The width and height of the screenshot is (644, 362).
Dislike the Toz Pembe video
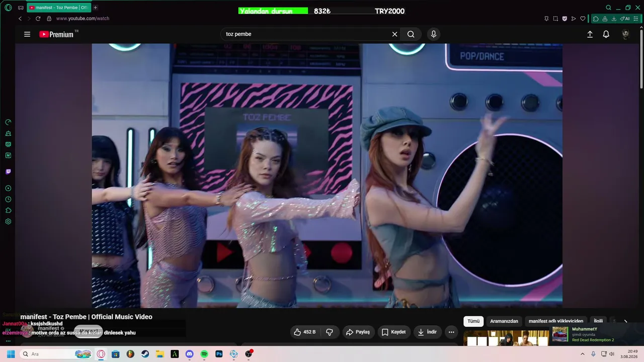[330, 332]
